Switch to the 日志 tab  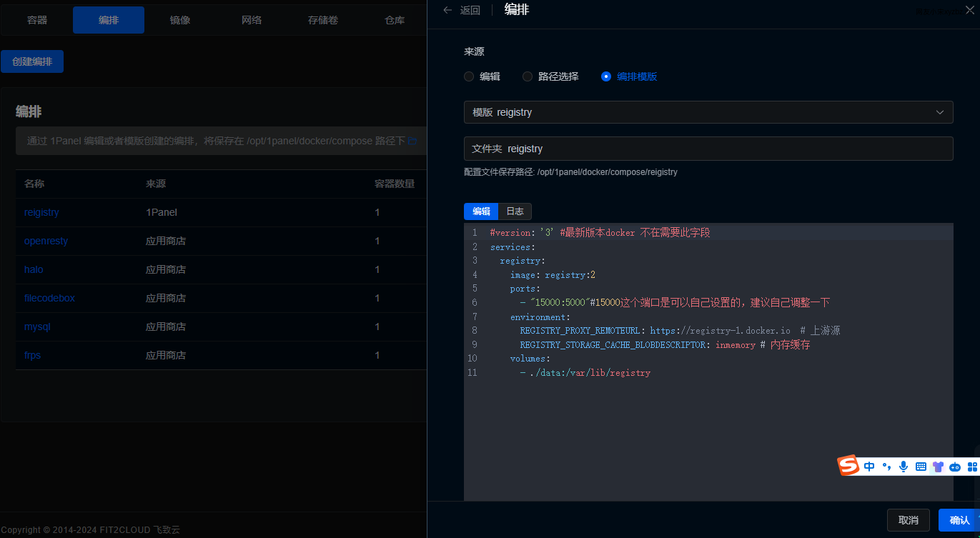coord(515,211)
